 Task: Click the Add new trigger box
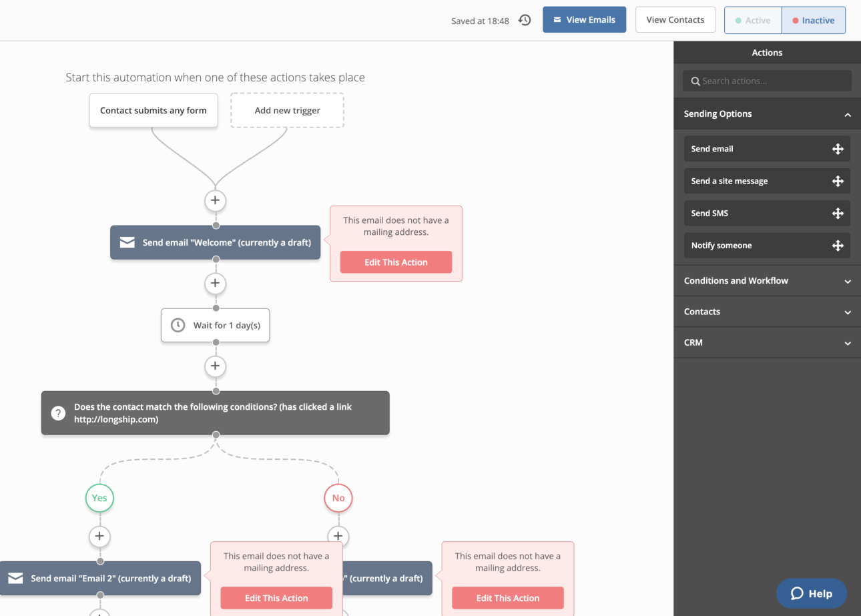[x=288, y=110]
